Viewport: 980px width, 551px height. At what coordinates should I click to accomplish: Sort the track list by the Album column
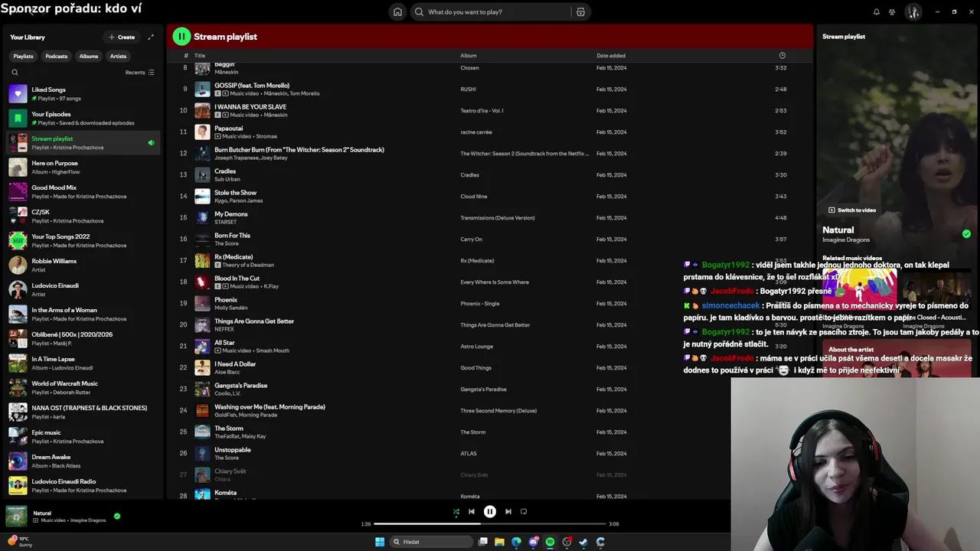click(x=468, y=55)
